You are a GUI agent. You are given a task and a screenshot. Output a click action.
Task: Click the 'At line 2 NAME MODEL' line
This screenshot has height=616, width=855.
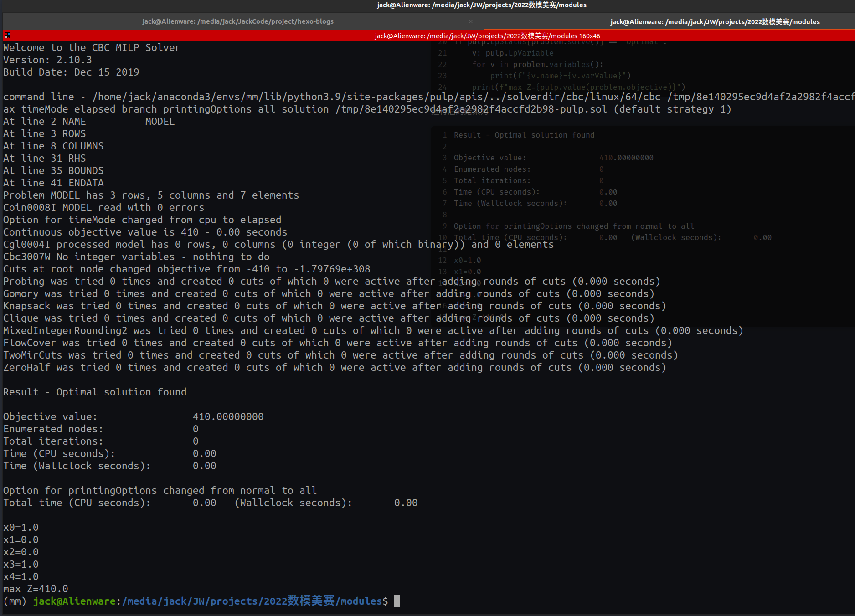[x=89, y=122]
